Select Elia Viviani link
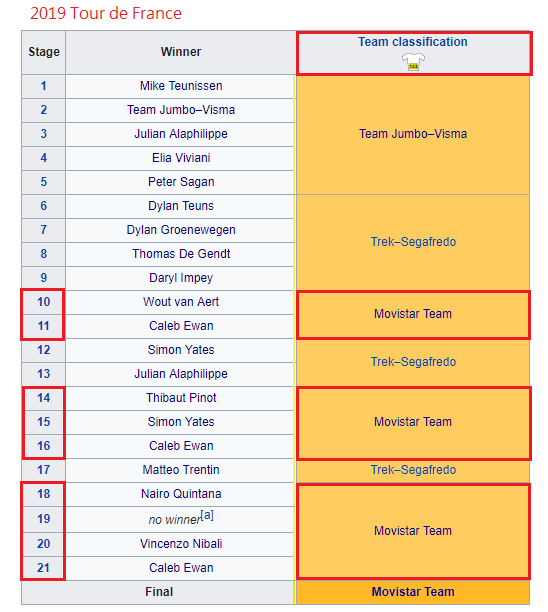The height and width of the screenshot is (612, 548). (181, 158)
